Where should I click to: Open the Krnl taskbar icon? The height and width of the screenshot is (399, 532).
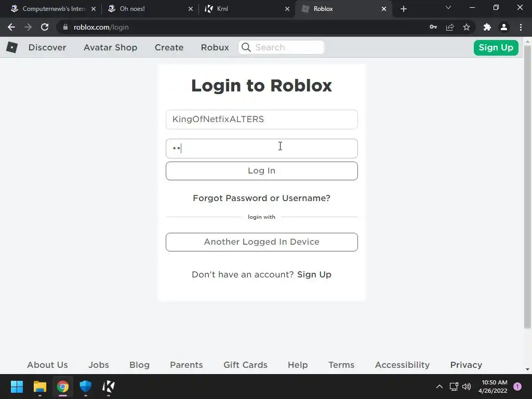tap(109, 387)
